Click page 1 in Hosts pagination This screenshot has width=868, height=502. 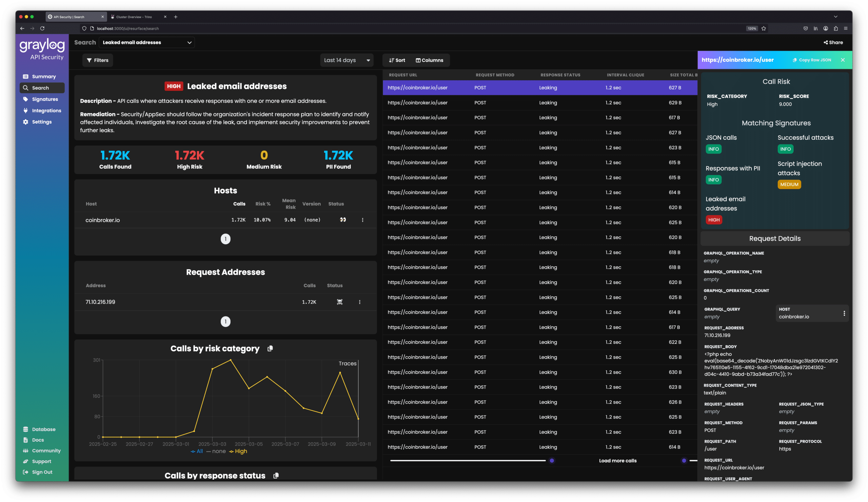[x=225, y=239]
